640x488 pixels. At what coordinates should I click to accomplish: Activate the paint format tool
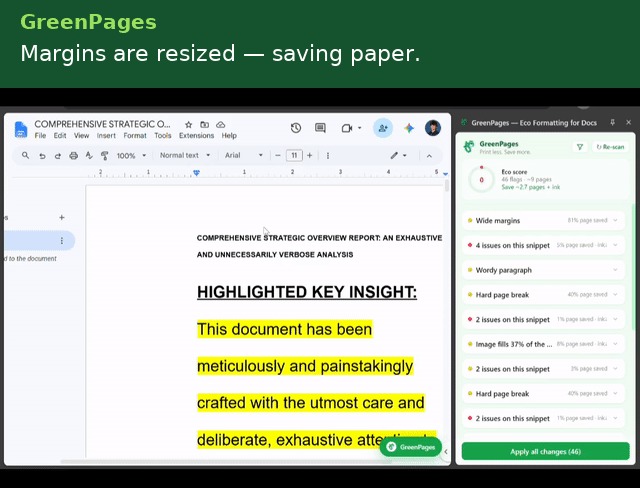[104, 155]
